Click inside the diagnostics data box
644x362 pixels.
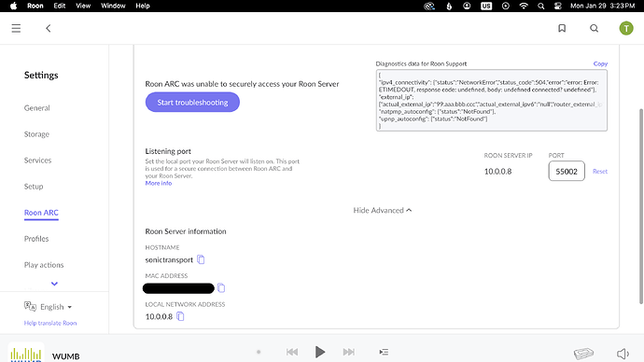[x=492, y=101]
